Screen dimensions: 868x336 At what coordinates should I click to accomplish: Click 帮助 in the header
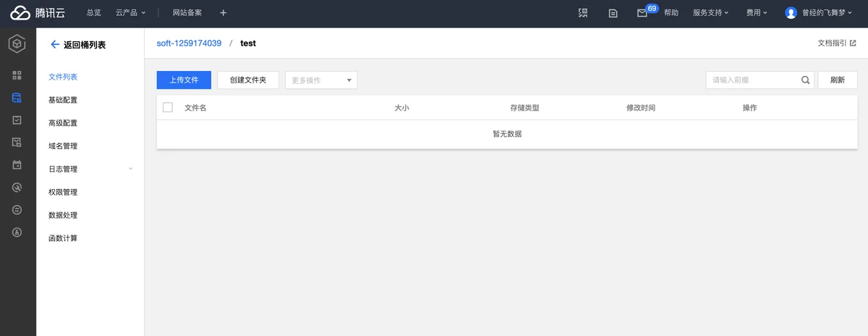pos(671,13)
